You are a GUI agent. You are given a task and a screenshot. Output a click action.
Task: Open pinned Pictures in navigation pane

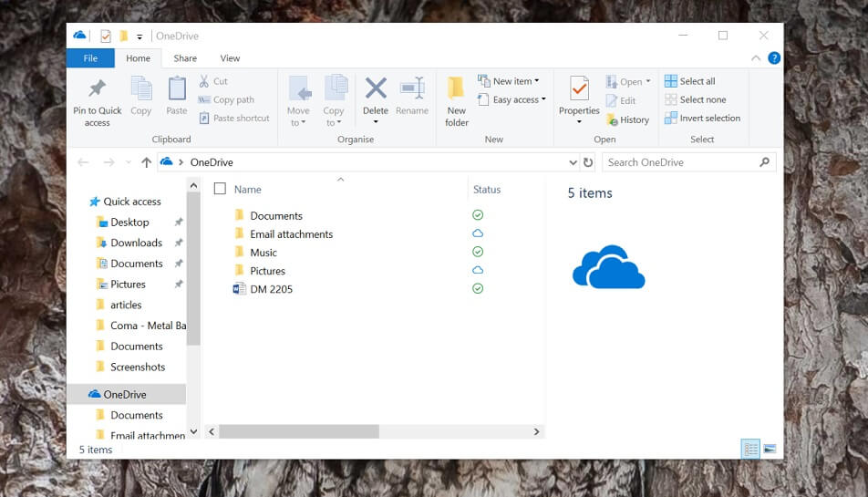tap(122, 284)
